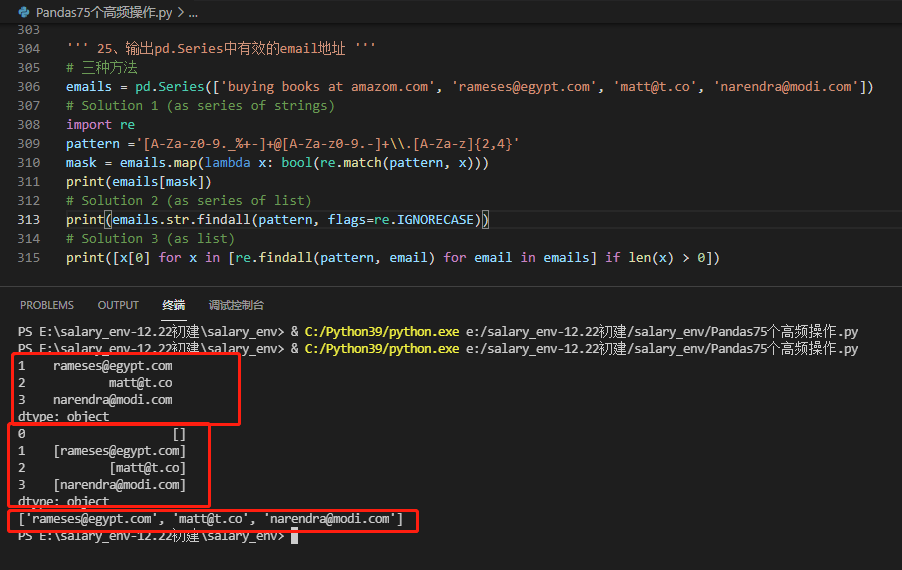
Task: Click line number 304 in gutter
Action: pyautogui.click(x=29, y=48)
